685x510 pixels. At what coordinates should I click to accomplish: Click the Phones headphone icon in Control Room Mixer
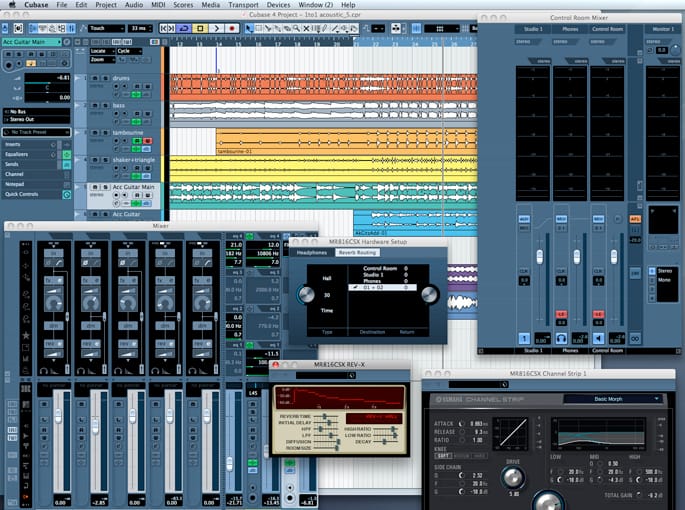click(561, 338)
